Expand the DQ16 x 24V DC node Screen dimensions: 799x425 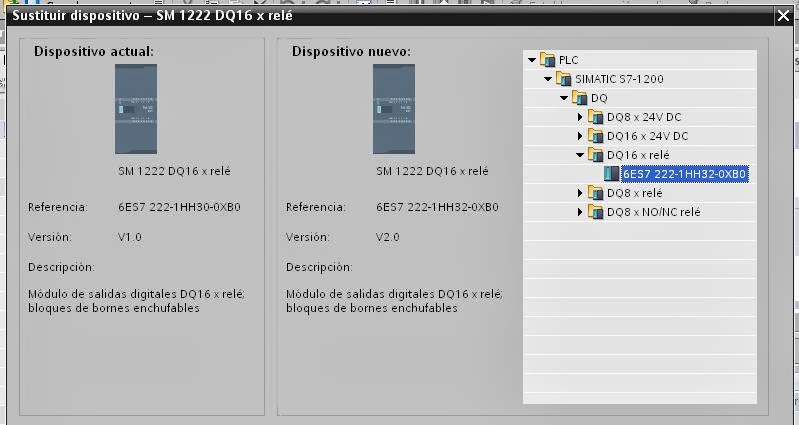coord(580,136)
